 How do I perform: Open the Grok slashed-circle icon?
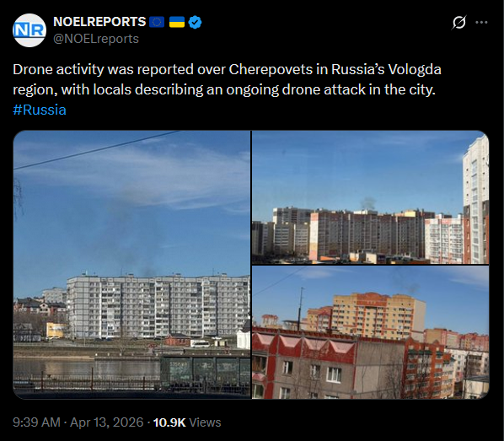click(459, 22)
